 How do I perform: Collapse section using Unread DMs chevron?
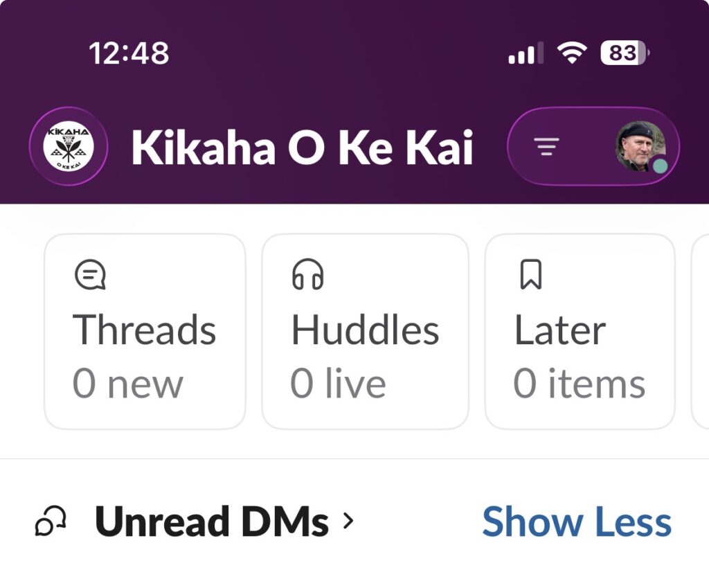[x=348, y=521]
